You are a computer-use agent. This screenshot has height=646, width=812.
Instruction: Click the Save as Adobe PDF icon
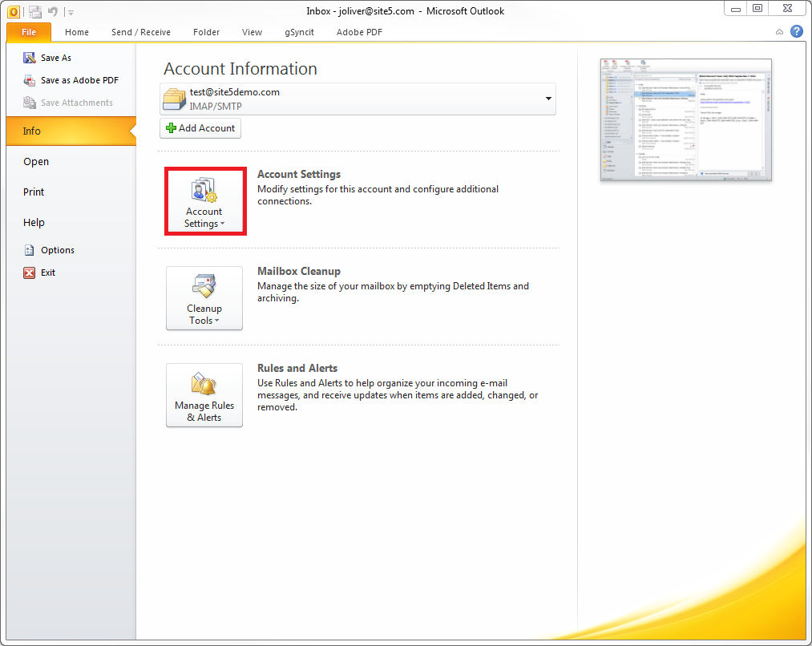[30, 80]
